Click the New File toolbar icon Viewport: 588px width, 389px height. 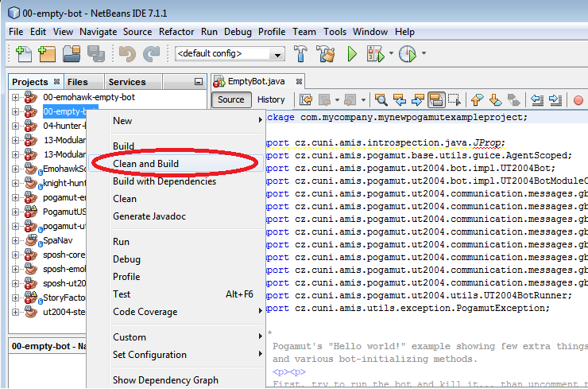[x=24, y=54]
